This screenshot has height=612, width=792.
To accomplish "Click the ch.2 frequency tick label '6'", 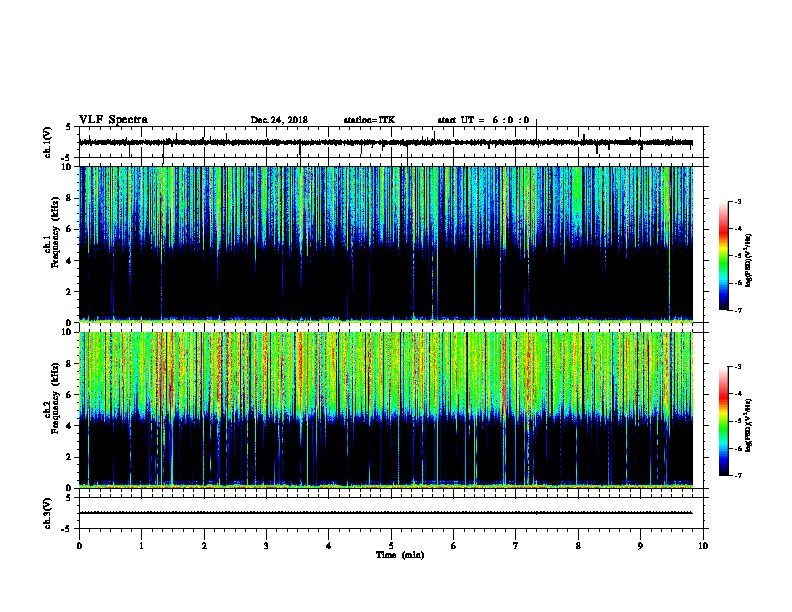I will tap(69, 394).
